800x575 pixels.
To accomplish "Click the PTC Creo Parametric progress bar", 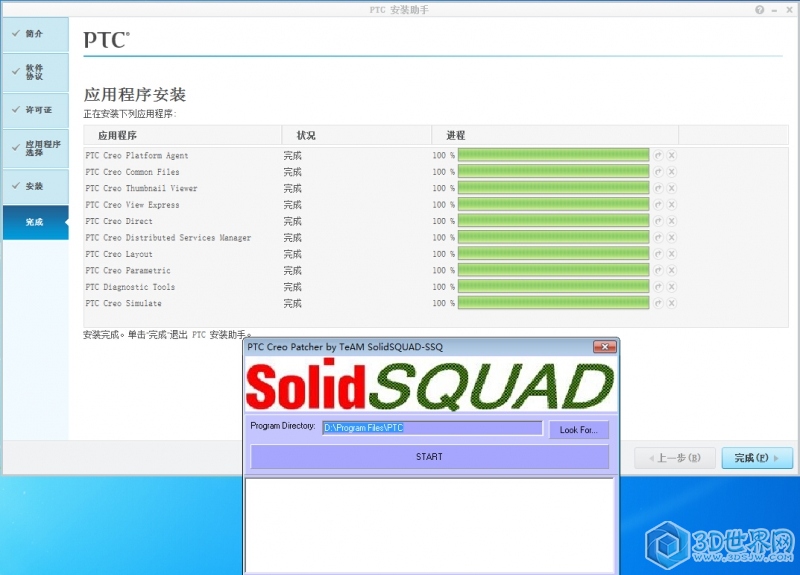I will [554, 270].
